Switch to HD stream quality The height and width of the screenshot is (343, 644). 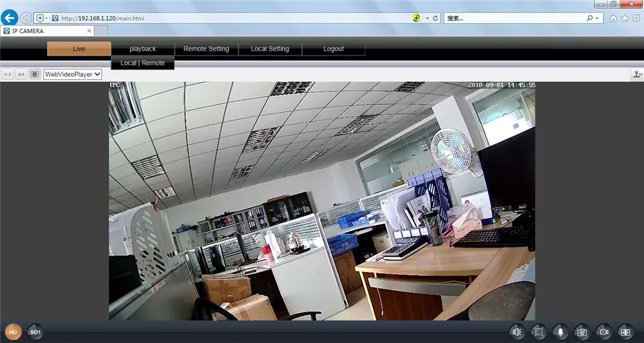[x=13, y=332]
